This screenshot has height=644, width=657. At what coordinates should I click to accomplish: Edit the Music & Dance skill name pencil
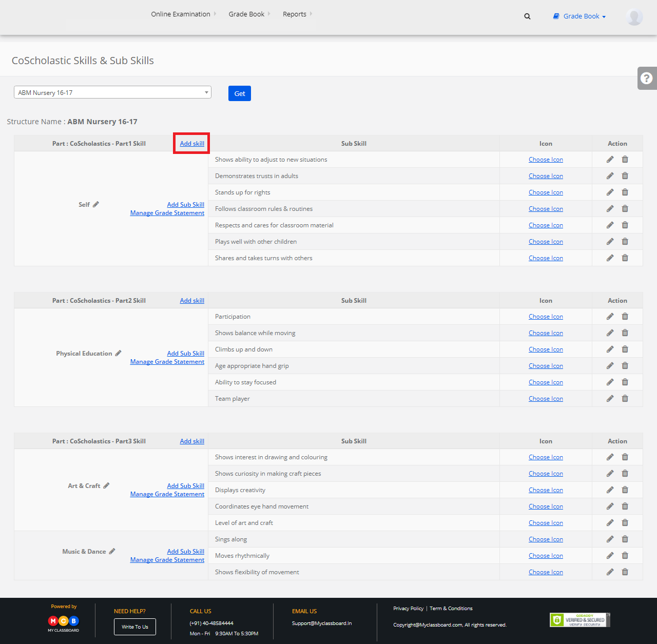point(112,551)
